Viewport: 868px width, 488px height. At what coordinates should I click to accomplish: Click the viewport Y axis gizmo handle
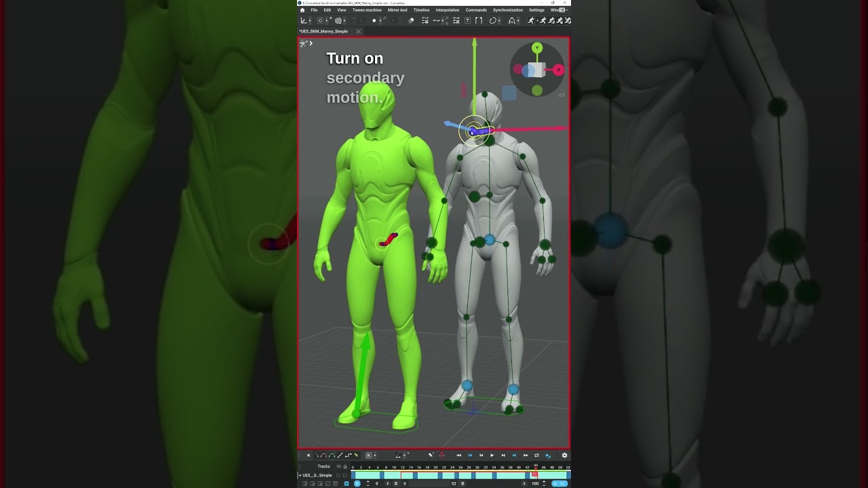(x=537, y=48)
